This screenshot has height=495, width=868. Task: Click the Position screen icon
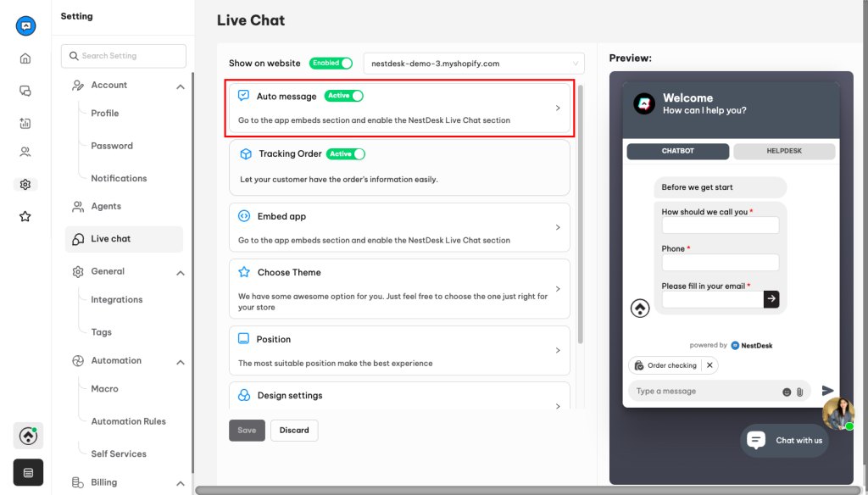(243, 339)
